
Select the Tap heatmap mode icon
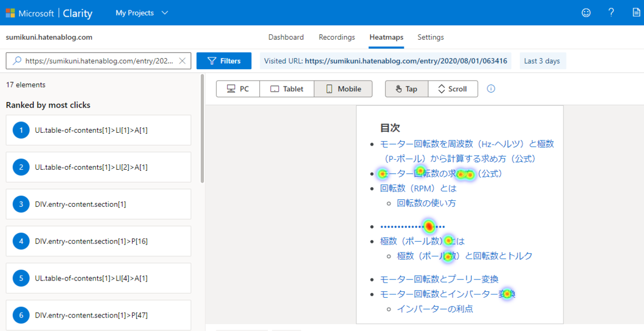(399, 89)
